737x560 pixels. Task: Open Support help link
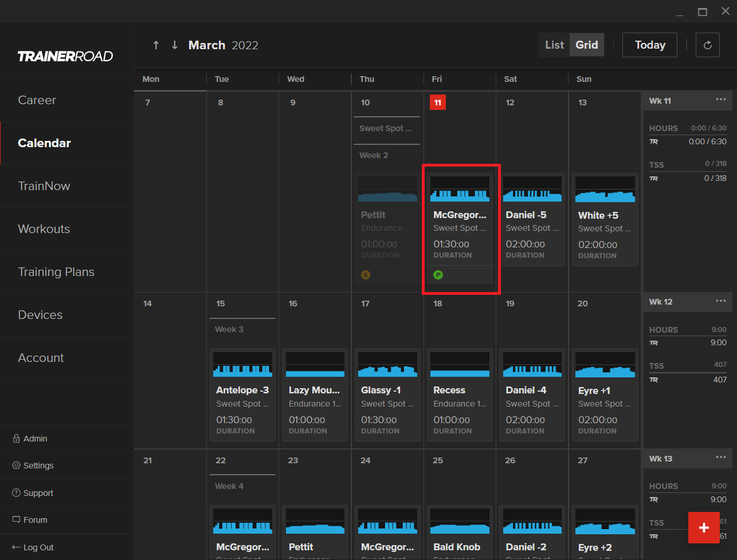[33, 493]
